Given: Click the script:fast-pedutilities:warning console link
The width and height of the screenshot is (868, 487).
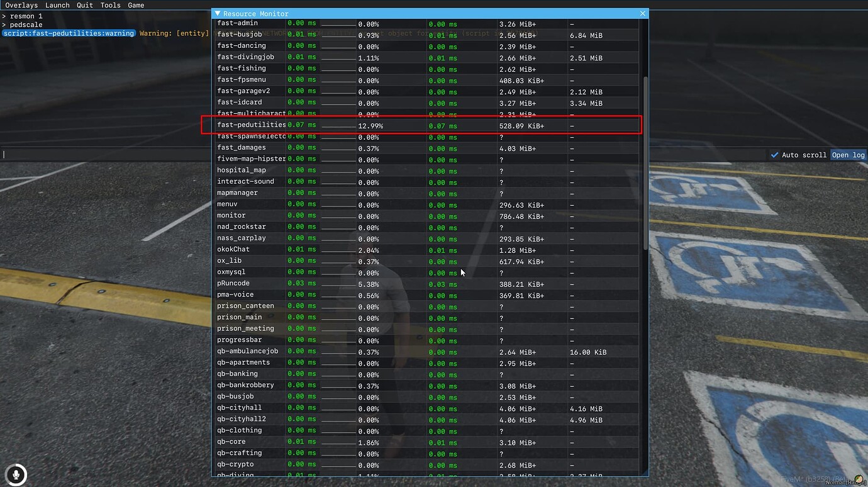Looking at the screenshot, I should pos(69,33).
